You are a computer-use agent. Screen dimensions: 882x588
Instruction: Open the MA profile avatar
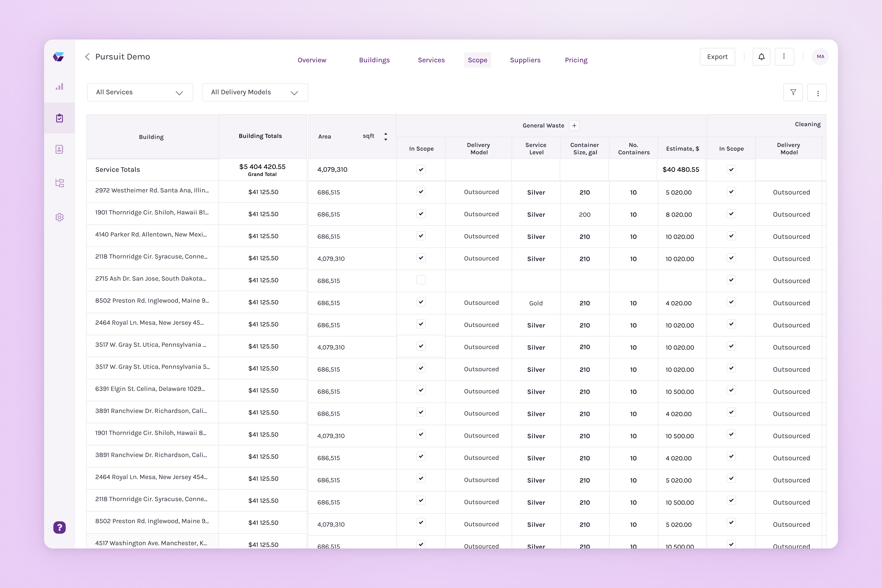coord(820,56)
